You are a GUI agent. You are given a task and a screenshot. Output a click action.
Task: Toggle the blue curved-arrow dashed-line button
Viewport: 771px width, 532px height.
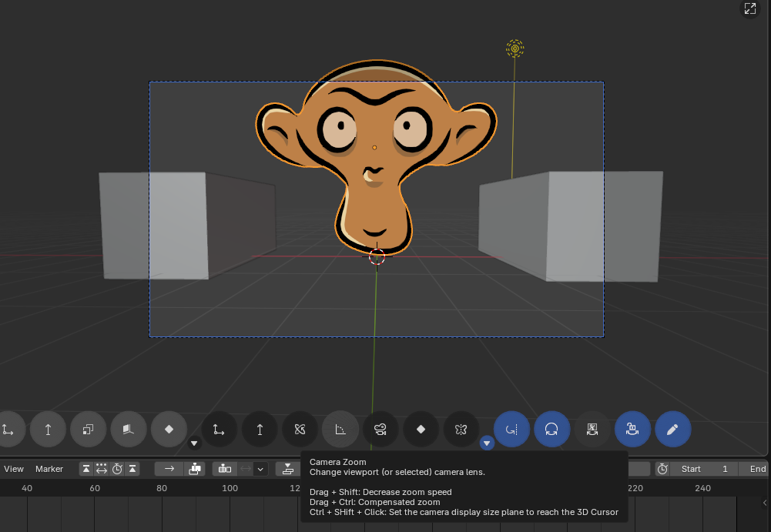[512, 430]
